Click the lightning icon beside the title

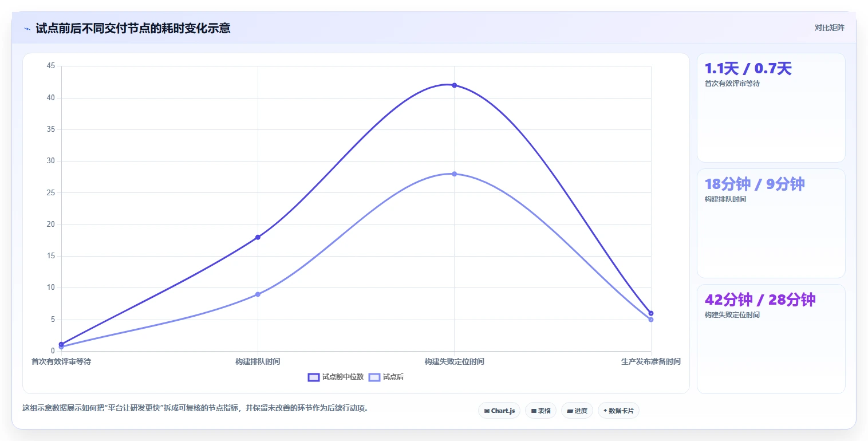click(x=27, y=29)
